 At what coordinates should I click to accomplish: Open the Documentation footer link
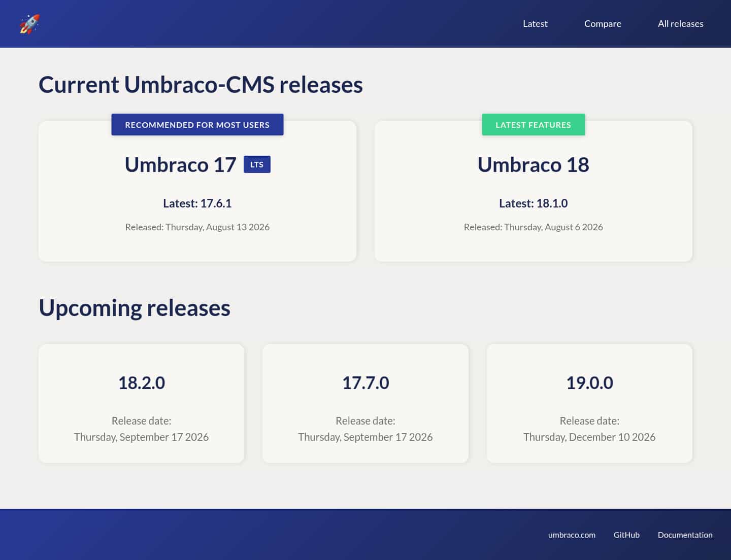tap(685, 535)
